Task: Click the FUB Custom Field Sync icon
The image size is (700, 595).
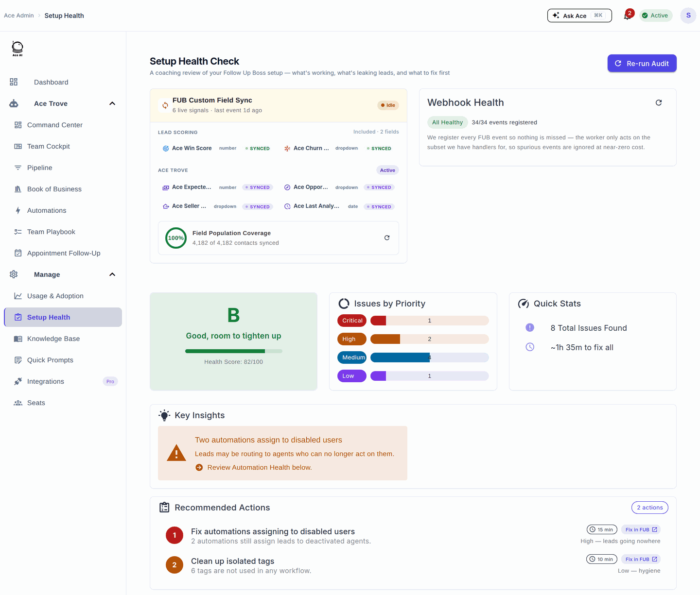Action: (x=165, y=105)
